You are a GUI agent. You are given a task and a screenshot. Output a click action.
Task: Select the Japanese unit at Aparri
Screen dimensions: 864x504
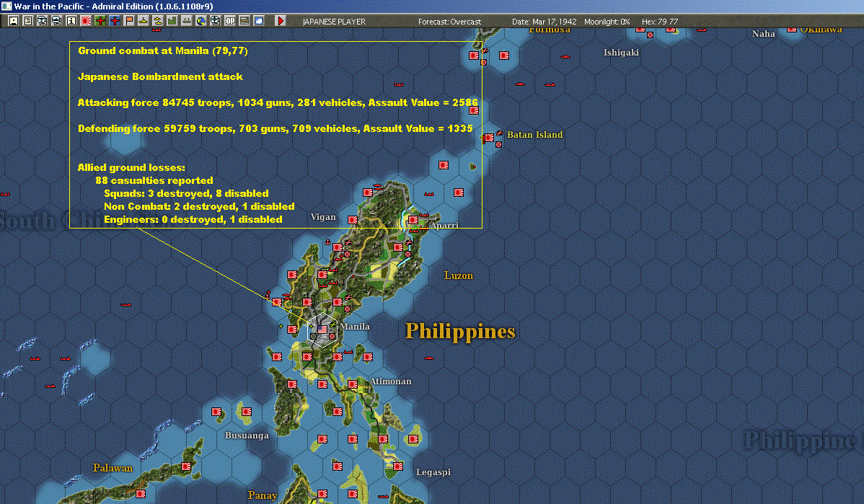(x=413, y=220)
